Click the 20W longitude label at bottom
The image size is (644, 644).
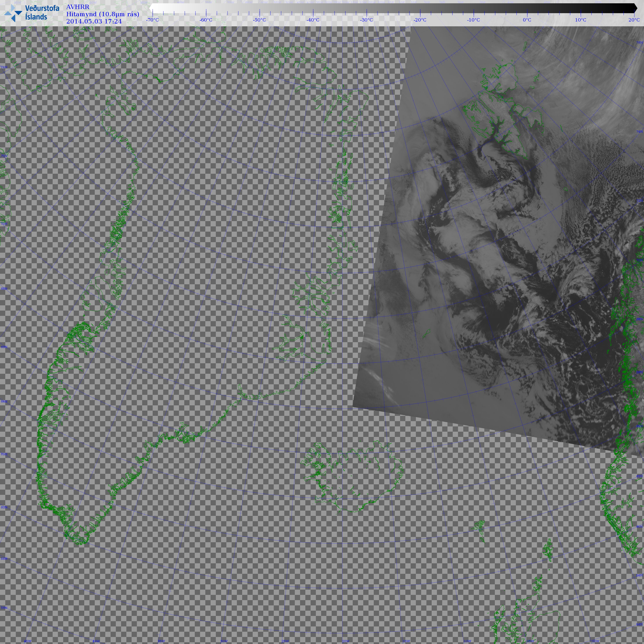346,641
